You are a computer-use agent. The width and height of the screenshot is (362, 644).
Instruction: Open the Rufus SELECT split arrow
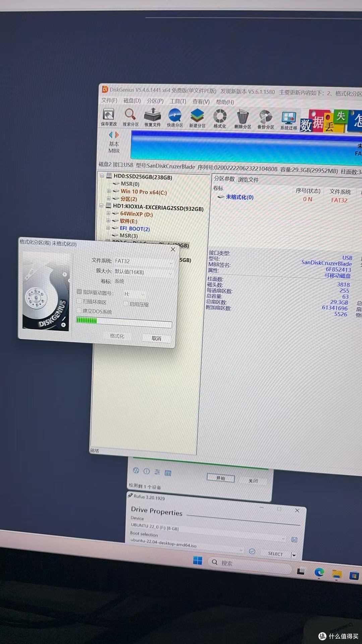[x=294, y=555]
